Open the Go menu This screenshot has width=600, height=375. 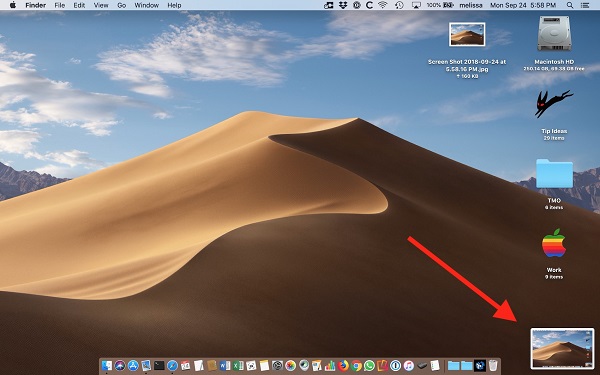pos(122,5)
